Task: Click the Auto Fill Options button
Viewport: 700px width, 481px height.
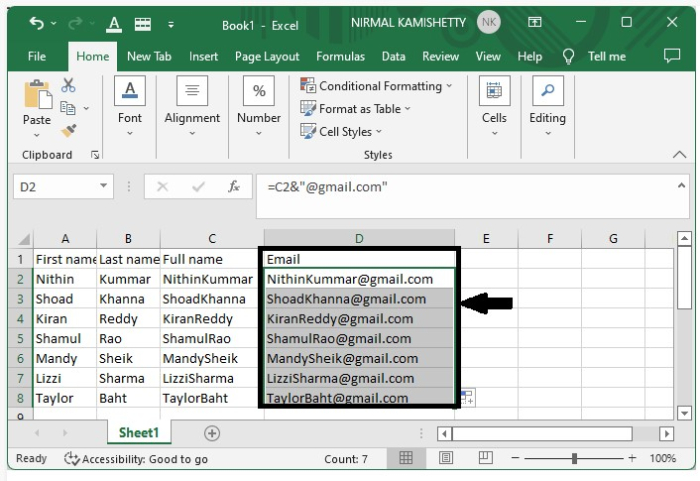Action: point(467,397)
